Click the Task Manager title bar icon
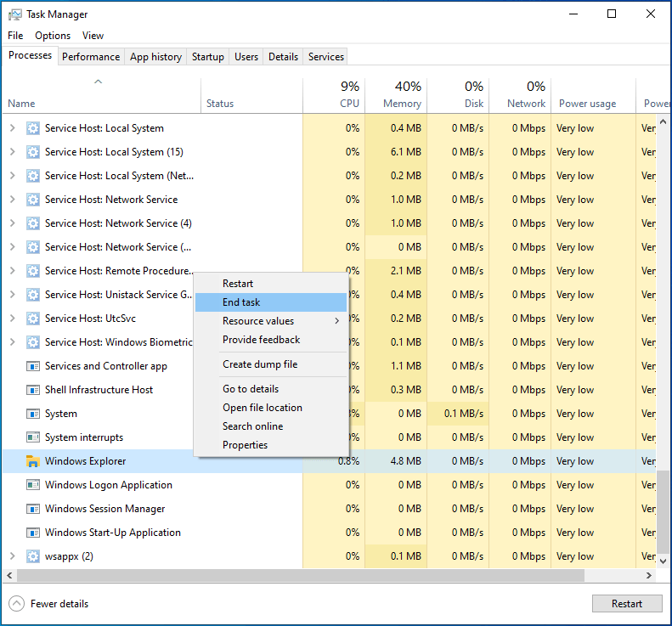 (x=14, y=14)
